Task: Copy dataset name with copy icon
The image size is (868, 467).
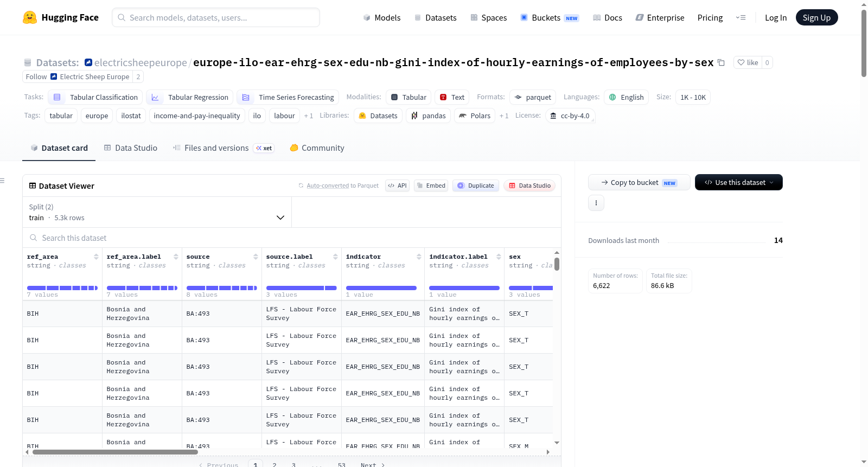Action: coord(721,62)
